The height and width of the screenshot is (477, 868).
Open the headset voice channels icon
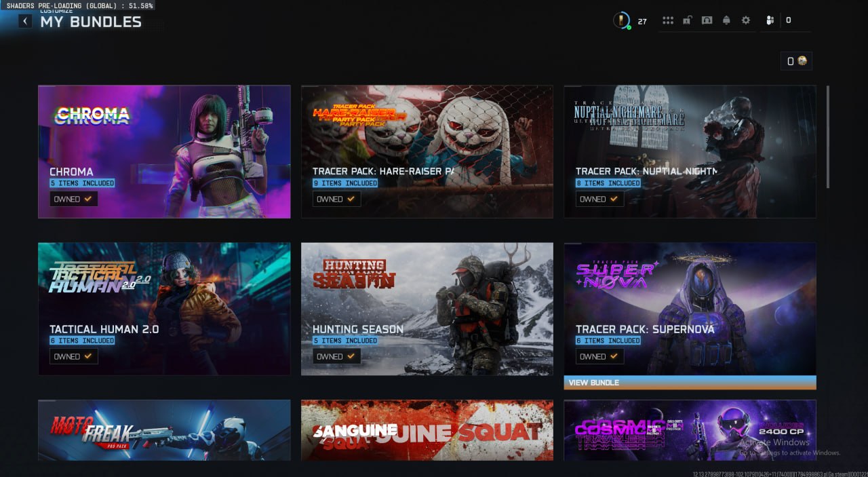(707, 20)
